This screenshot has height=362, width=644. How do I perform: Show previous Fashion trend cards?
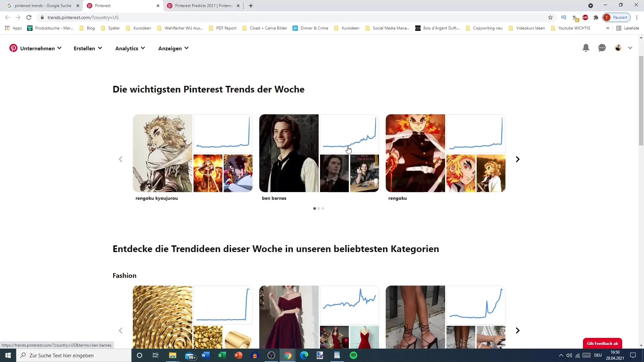click(x=121, y=330)
